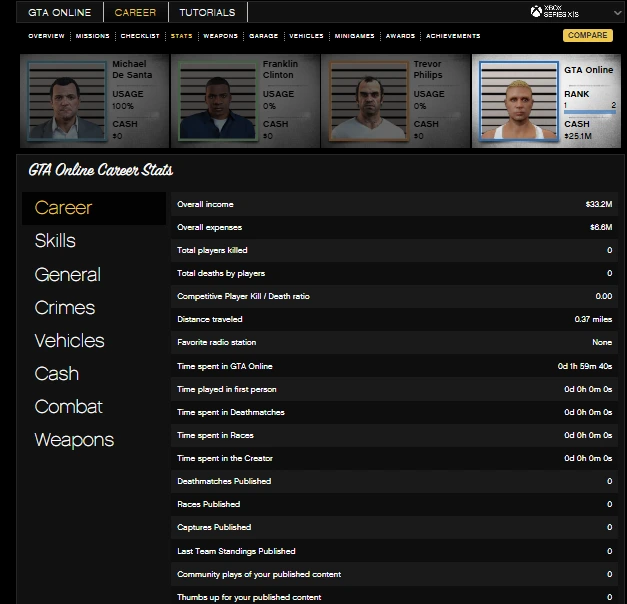The image size is (627, 604).
Task: Select Michael De Santa mugshot
Action: click(x=67, y=101)
